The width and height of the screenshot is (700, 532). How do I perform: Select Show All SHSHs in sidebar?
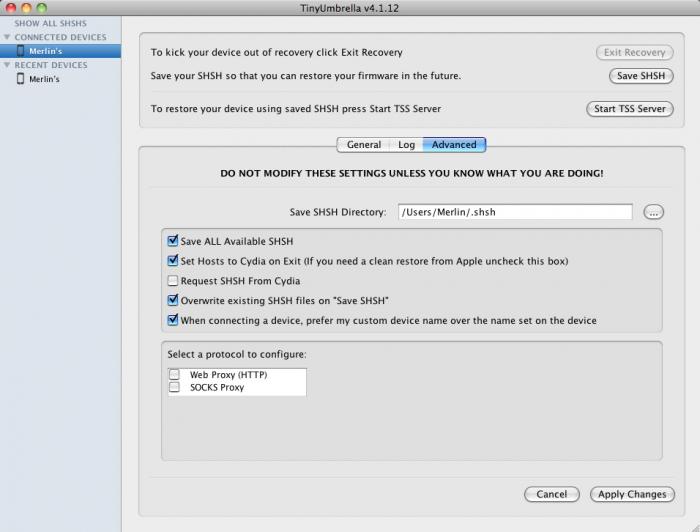click(50, 23)
